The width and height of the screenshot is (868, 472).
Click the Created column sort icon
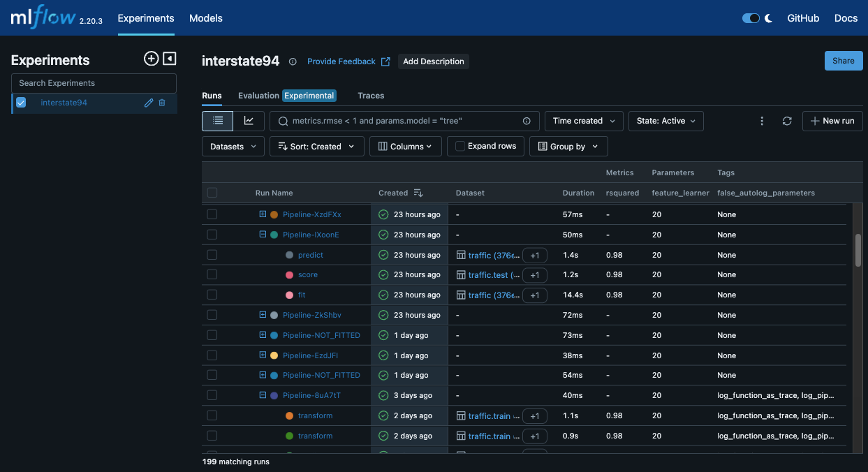(418, 193)
